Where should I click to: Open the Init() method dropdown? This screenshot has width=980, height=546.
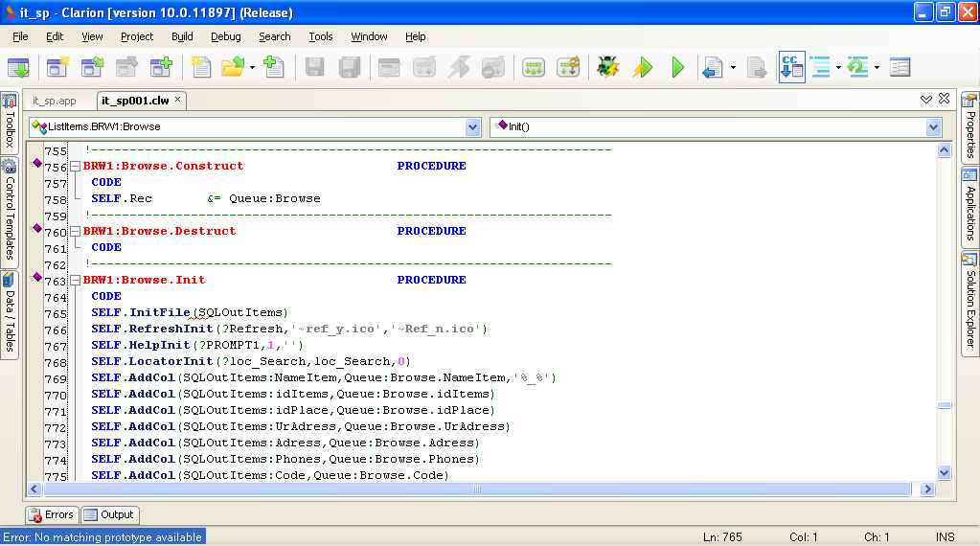[x=933, y=126]
